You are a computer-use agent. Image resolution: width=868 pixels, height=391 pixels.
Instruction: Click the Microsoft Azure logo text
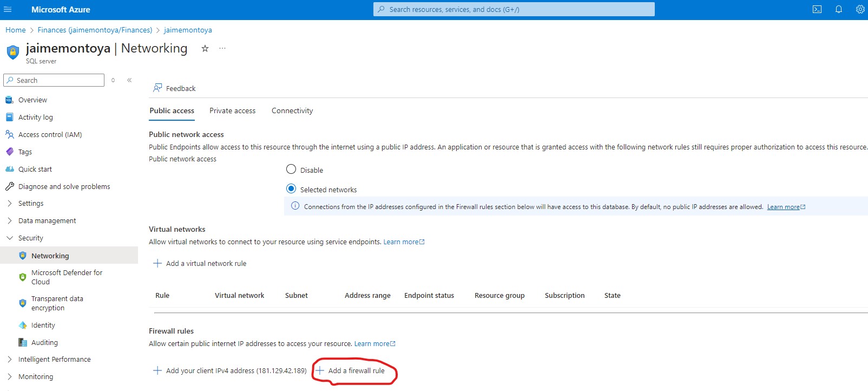pyautogui.click(x=61, y=9)
